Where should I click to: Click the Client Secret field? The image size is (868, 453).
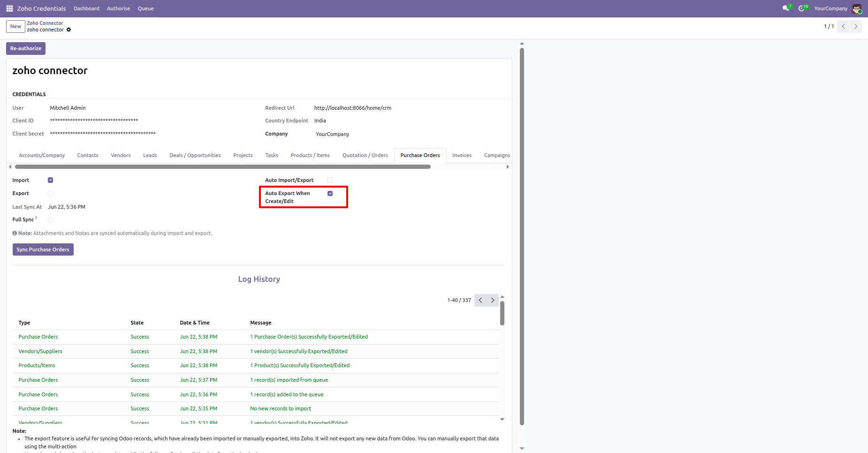[103, 134]
